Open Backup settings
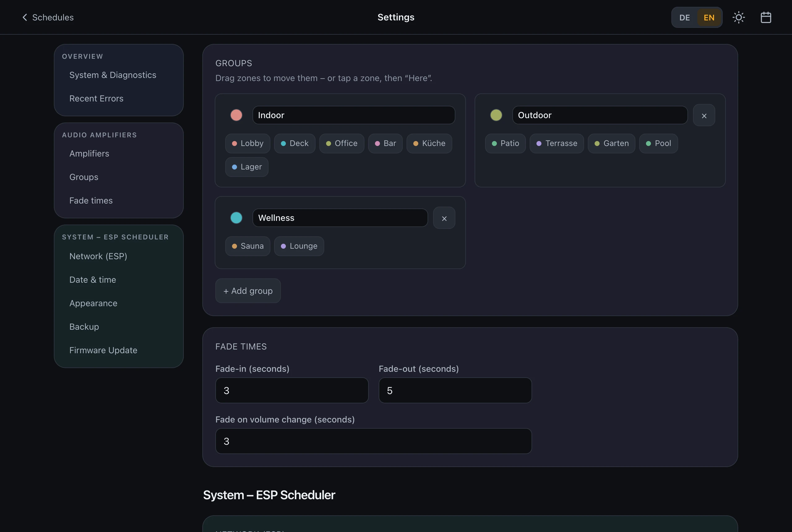This screenshot has height=532, width=792. tap(84, 327)
